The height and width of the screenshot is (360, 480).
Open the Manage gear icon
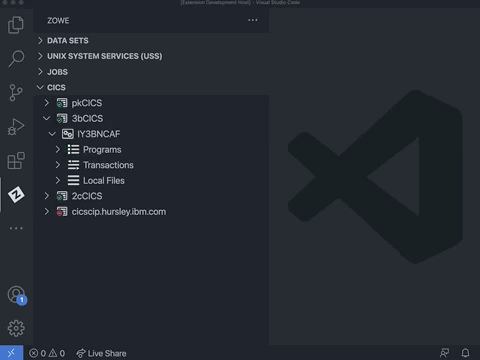point(16,329)
